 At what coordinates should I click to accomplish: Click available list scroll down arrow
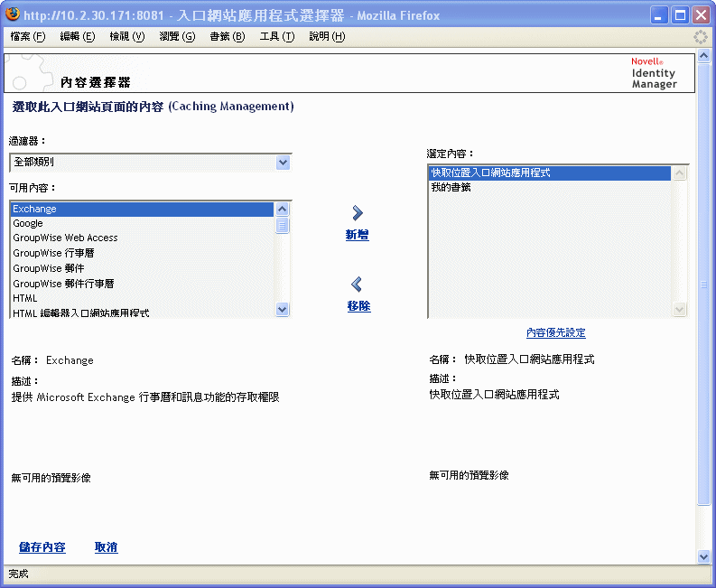[x=283, y=309]
